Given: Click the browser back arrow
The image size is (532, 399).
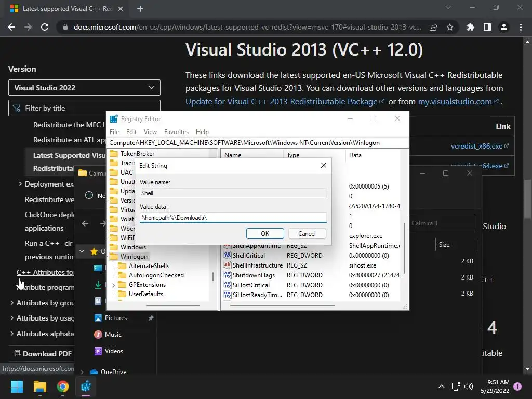Looking at the screenshot, I should [x=11, y=27].
